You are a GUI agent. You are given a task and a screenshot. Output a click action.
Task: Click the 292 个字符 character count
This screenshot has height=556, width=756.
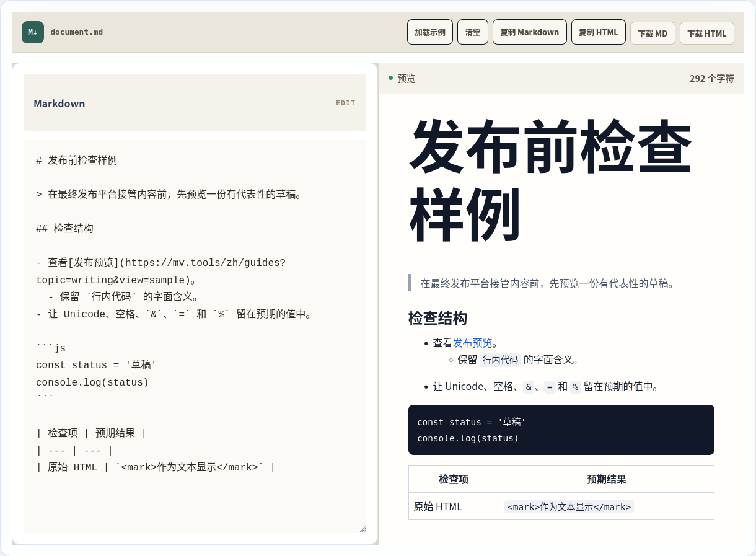click(711, 79)
